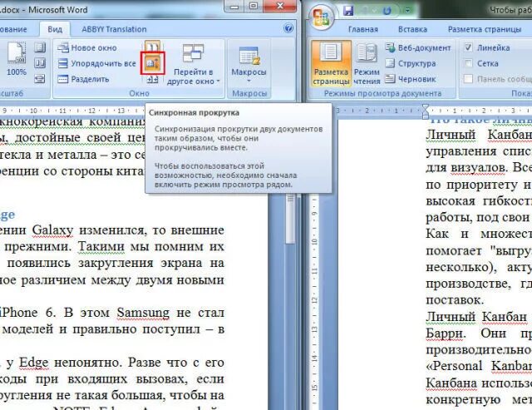Switch to Веб-документ view

tap(418, 48)
